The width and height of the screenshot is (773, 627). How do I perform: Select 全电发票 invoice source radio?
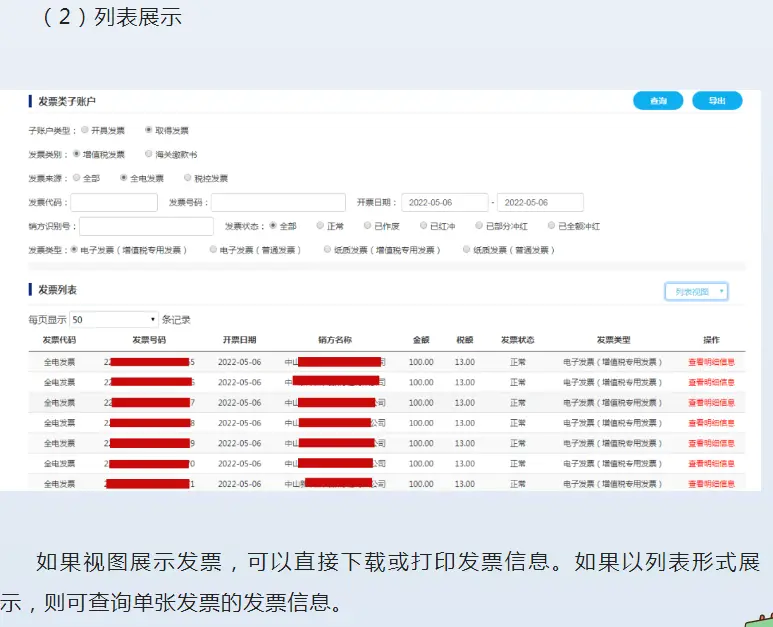coord(124,178)
